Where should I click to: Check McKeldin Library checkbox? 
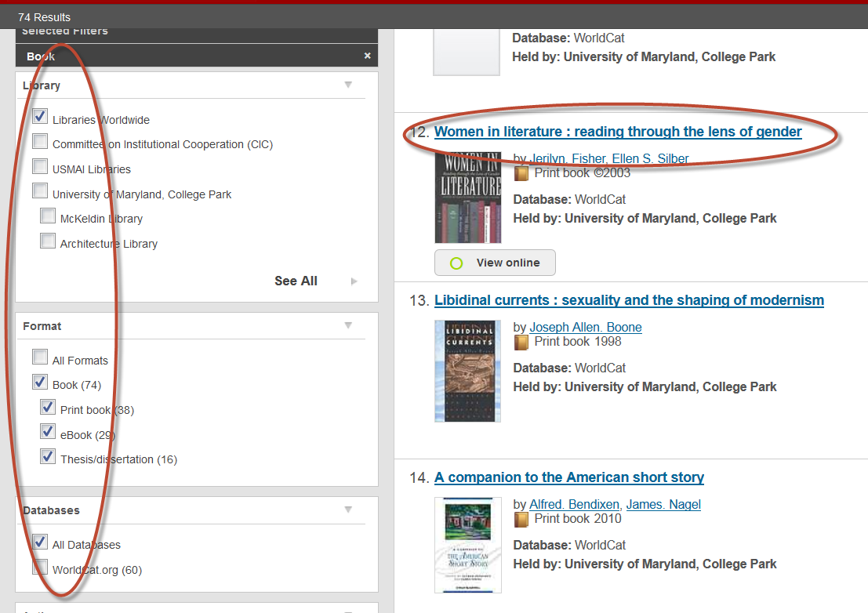(48, 216)
